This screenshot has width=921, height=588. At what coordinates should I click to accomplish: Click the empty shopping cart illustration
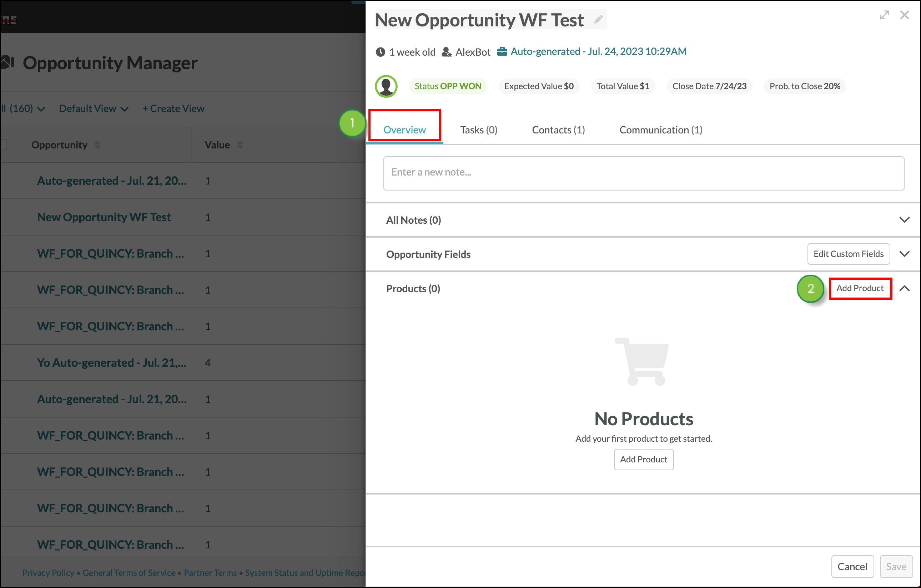pyautogui.click(x=642, y=362)
